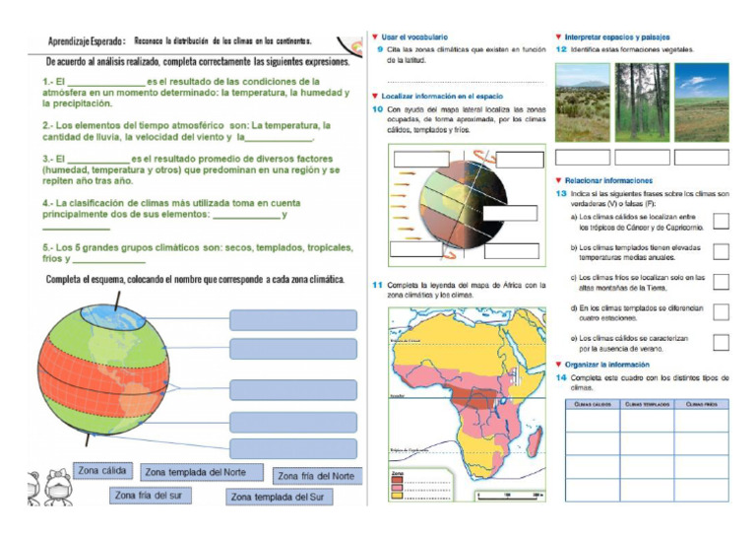The width and height of the screenshot is (756, 535).
Task: Click the answer box under the grassland photo
Action: 702,158
